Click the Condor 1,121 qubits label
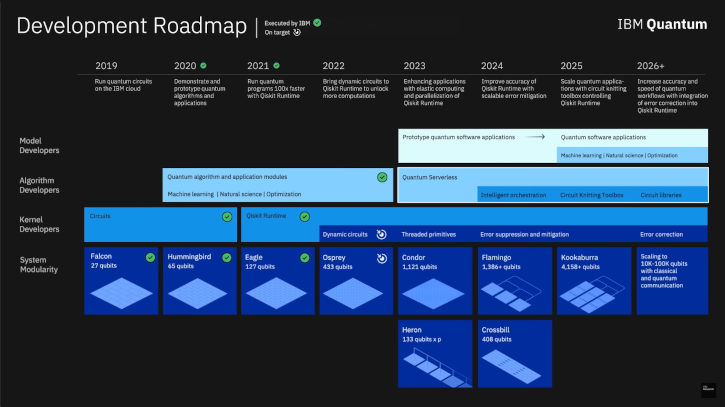 tap(419, 262)
